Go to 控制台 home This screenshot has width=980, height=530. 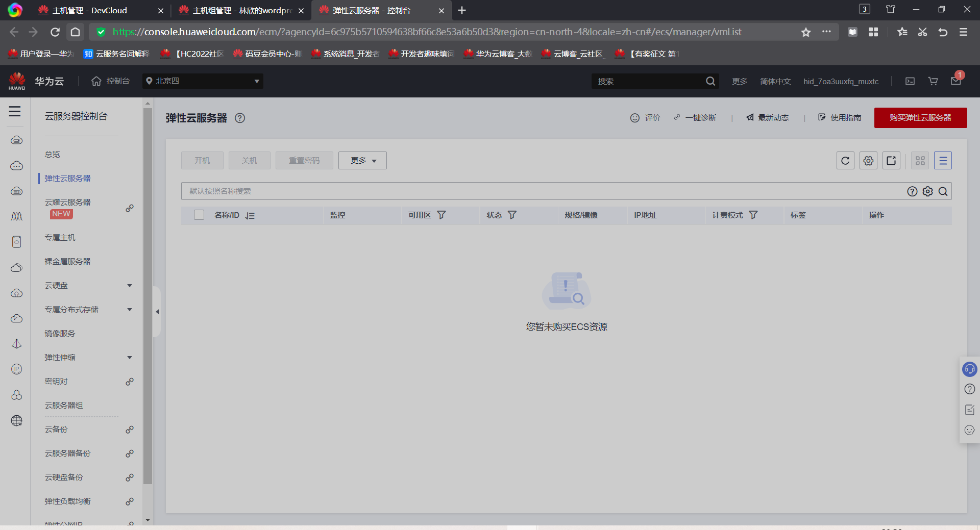coord(110,81)
